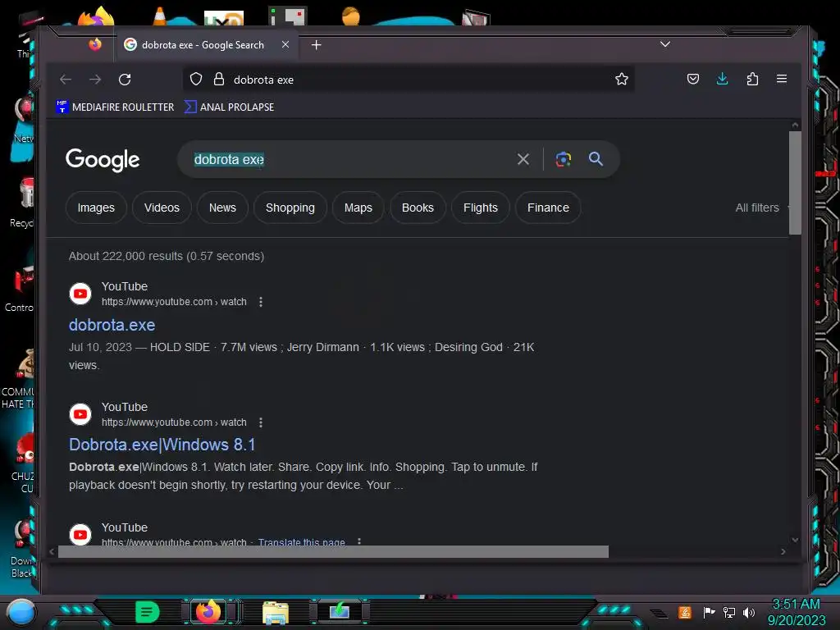Open the Dobrota.exe|Windows 8.1 result
The width and height of the screenshot is (840, 630).
162,445
